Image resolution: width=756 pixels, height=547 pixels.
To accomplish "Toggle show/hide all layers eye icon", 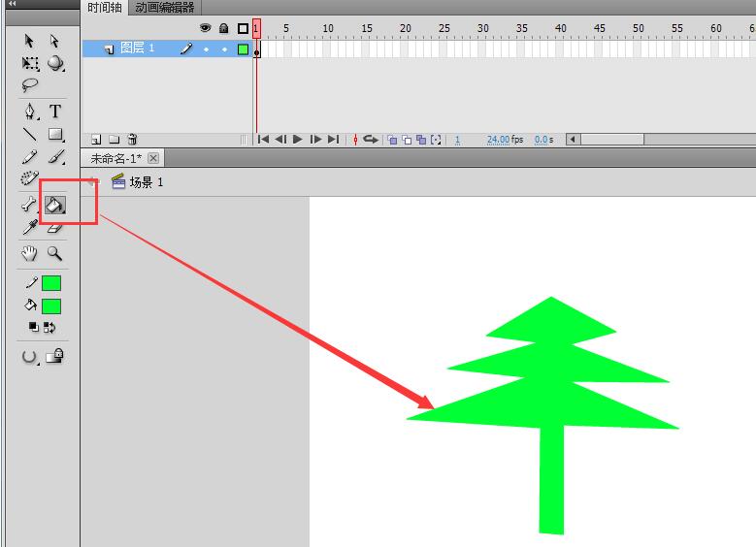I will (x=205, y=28).
